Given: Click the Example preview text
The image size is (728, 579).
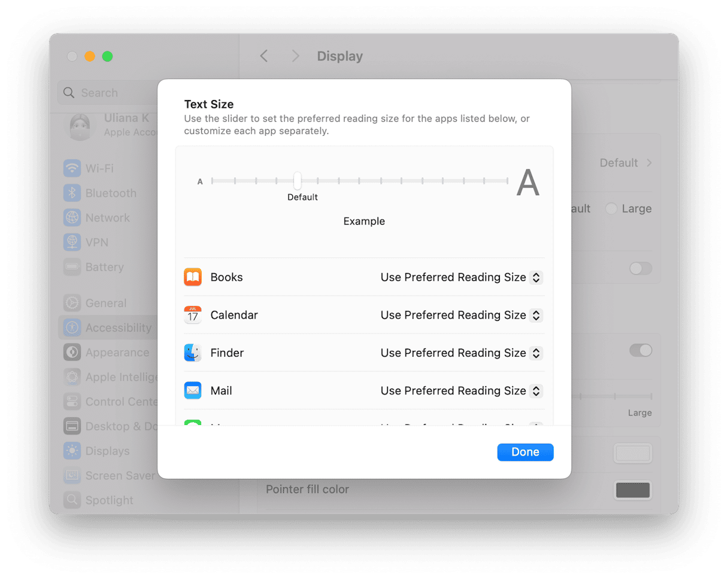Looking at the screenshot, I should click(364, 222).
